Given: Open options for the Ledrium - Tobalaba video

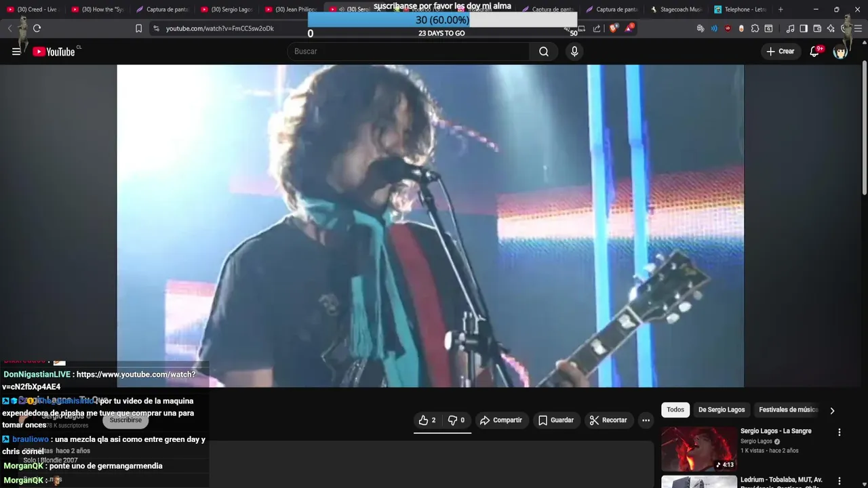Looking at the screenshot, I should click(x=840, y=481).
